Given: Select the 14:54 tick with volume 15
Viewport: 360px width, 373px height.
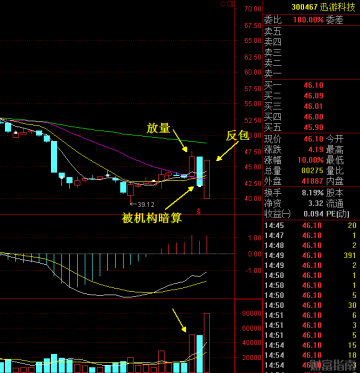Looking at the screenshot, I should [311, 345].
